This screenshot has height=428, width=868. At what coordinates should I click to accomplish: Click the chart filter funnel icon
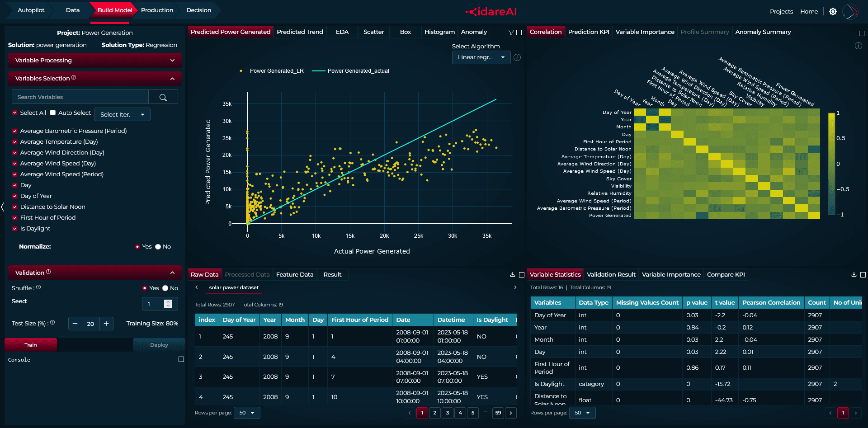[511, 33]
